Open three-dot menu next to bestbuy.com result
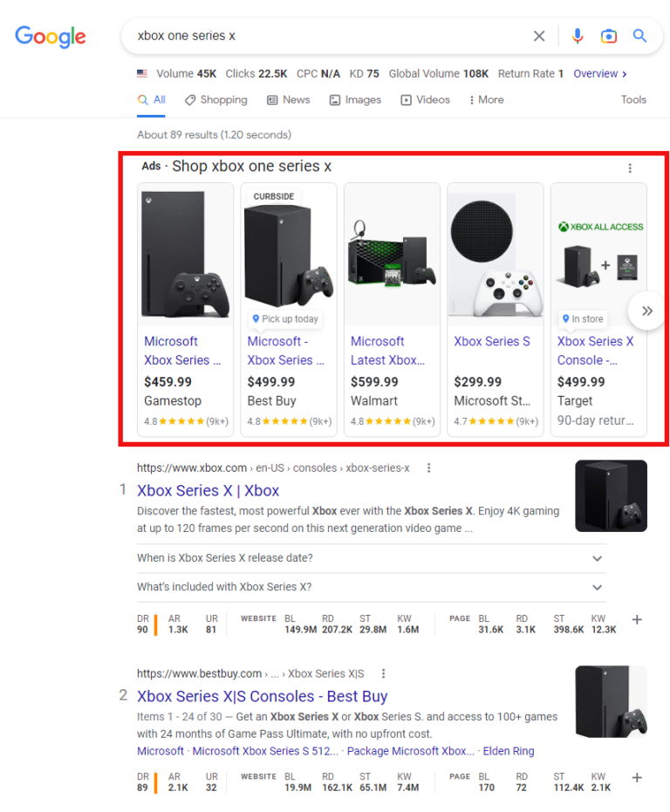Image resolution: width=670 pixels, height=812 pixels. coord(384,673)
